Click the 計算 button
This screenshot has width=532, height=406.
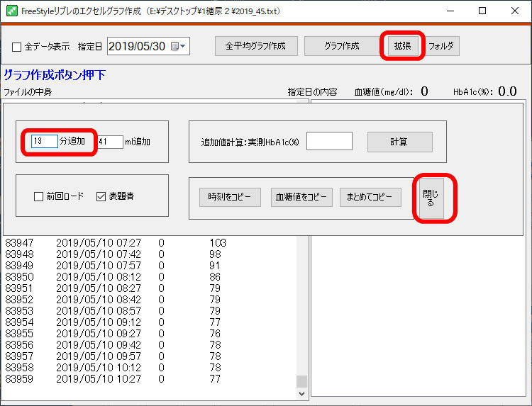(x=399, y=142)
